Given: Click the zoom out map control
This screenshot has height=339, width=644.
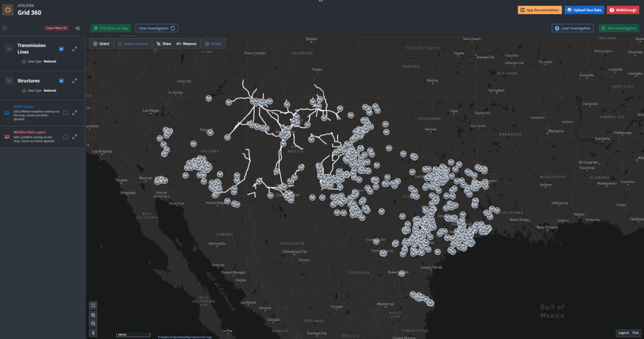Looking at the screenshot, I should click(x=93, y=323).
